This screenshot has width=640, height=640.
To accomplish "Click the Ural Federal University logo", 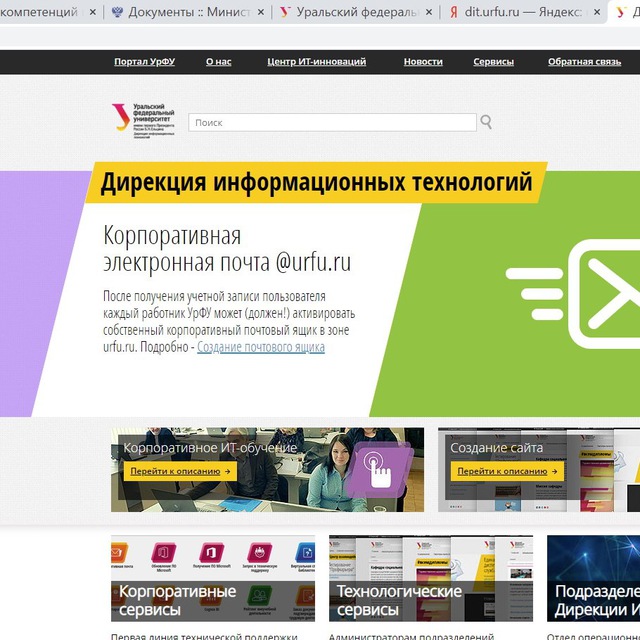I will click(143, 121).
